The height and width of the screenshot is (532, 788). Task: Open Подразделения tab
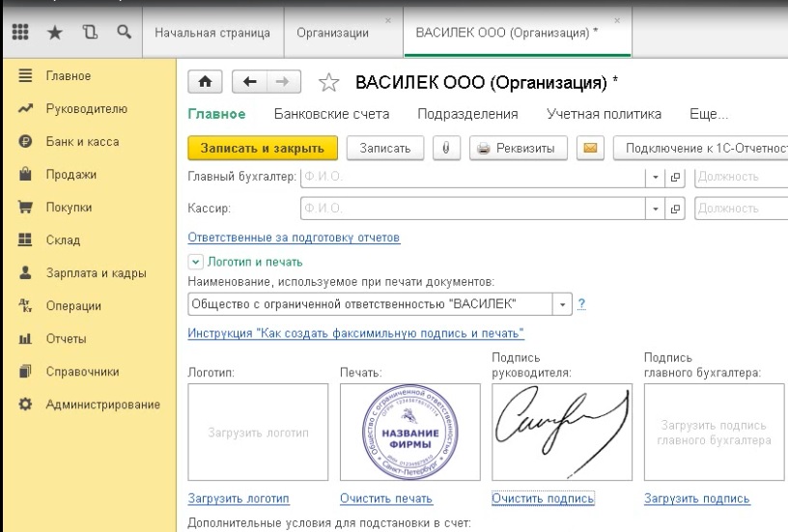tap(467, 114)
